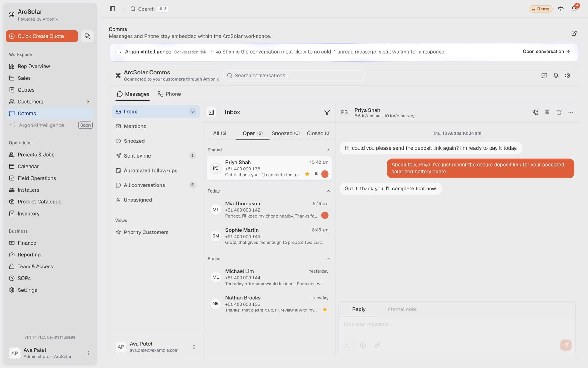
Task: Show All (5) conversations tab
Action: [220, 133]
